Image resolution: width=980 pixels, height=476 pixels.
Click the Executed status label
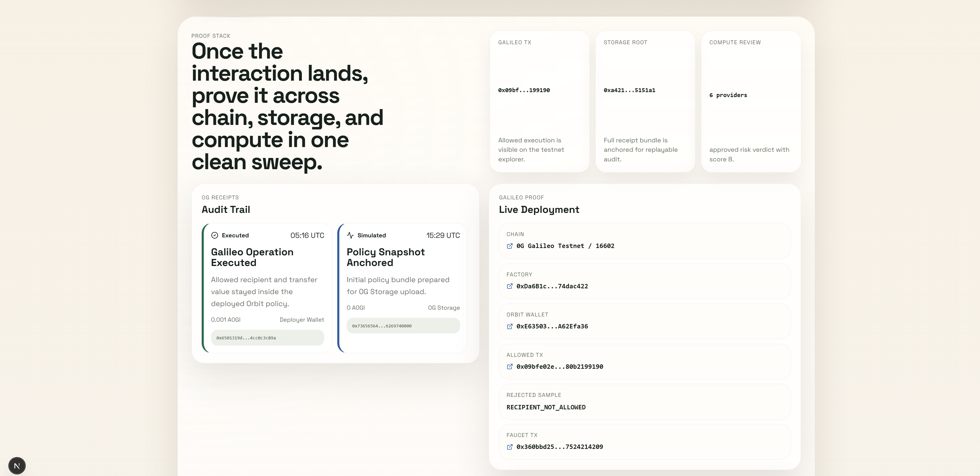coord(235,236)
